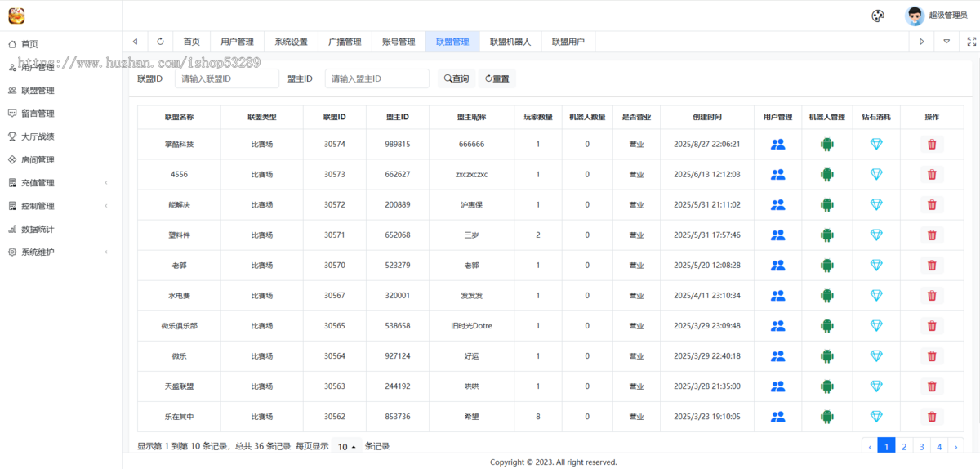
Task: Click the 查询 search button
Action: pyautogui.click(x=456, y=78)
